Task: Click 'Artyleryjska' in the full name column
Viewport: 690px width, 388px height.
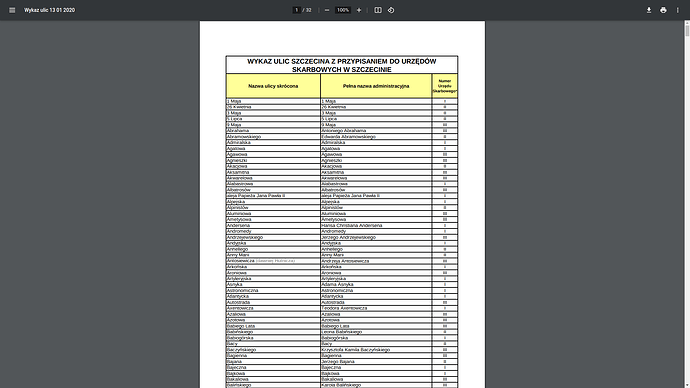Action: (334, 279)
